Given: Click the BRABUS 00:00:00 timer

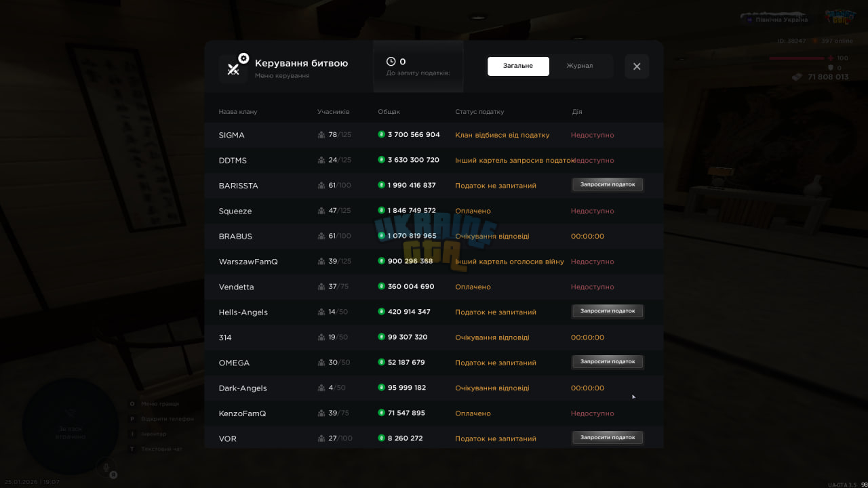Looking at the screenshot, I should (587, 237).
